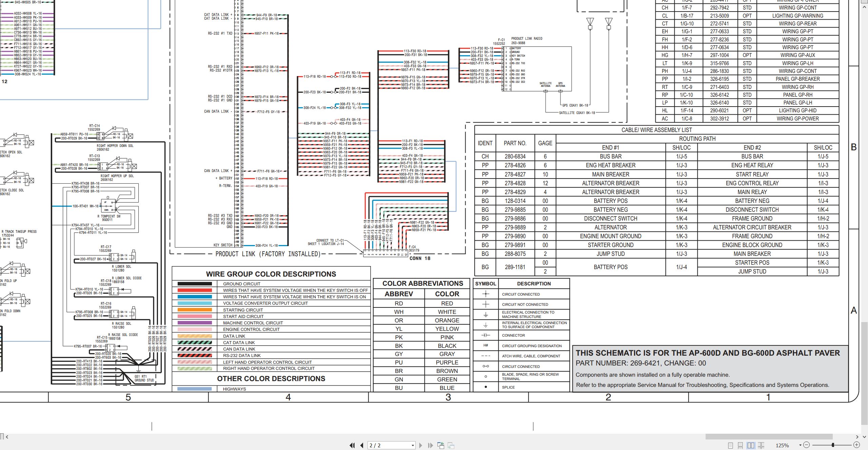
Task: Click the go to previous view icon
Action: click(x=441, y=445)
